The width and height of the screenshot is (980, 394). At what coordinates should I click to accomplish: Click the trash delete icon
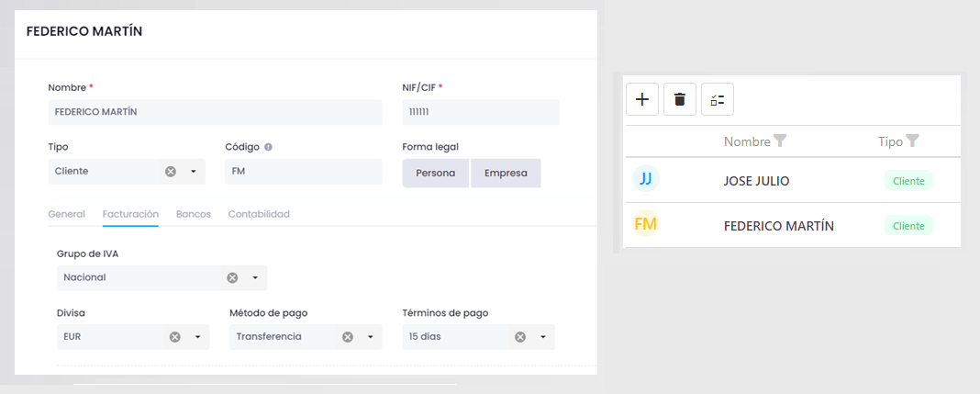(679, 99)
